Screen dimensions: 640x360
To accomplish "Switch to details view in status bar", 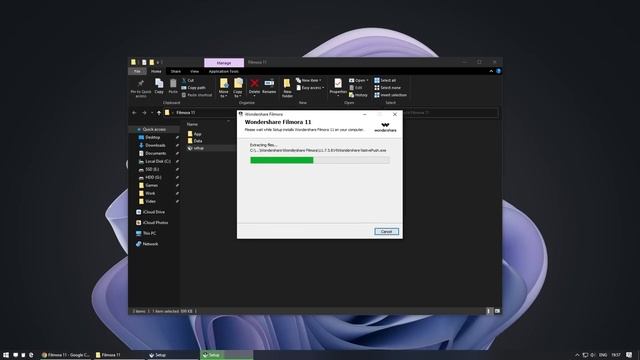I will pos(489,311).
